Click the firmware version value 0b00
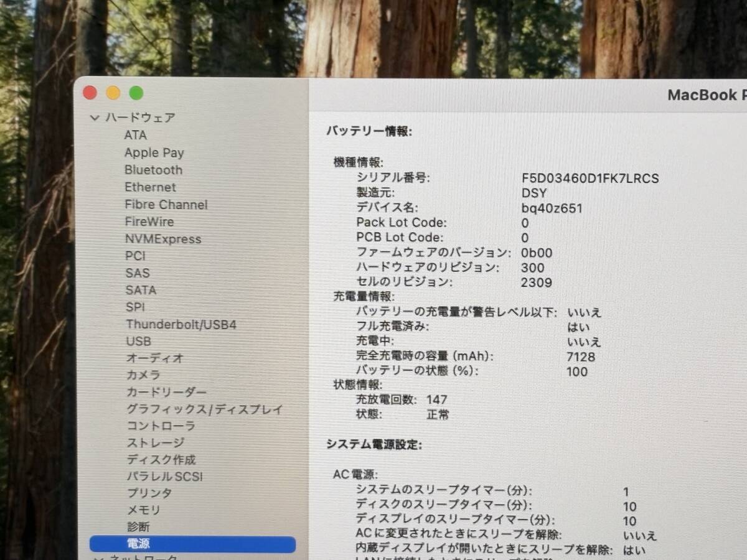 coord(537,253)
